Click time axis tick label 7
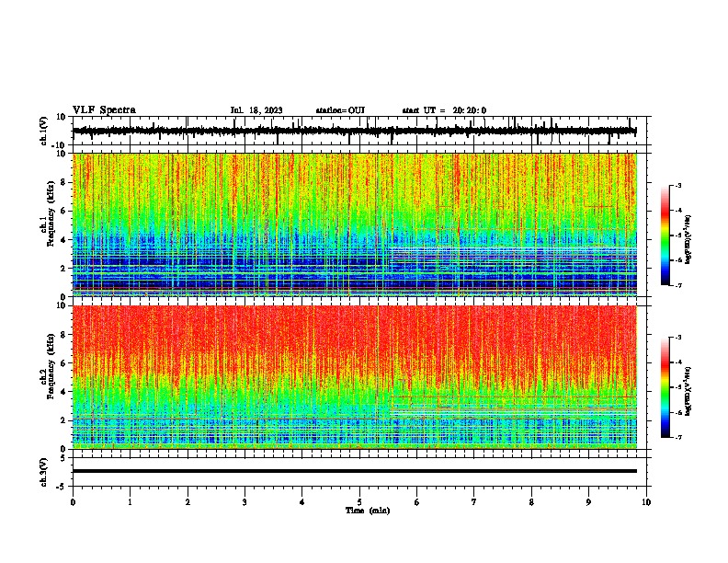The height and width of the screenshot is (563, 728). click(474, 502)
